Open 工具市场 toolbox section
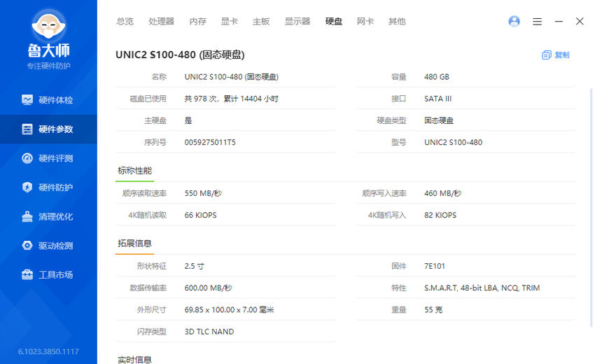Screen dimensions: 595x364 pos(48,275)
